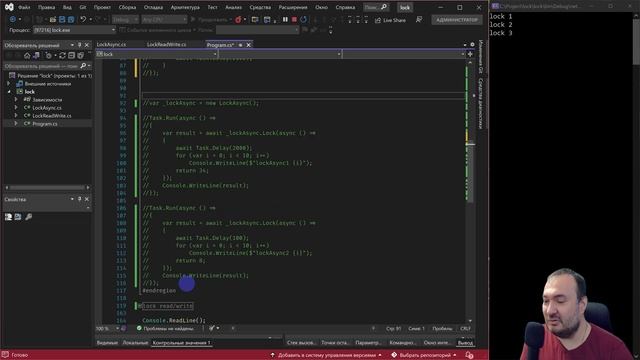
Task: Click the search magnifier in title bar
Action: pyautogui.click(x=384, y=7)
